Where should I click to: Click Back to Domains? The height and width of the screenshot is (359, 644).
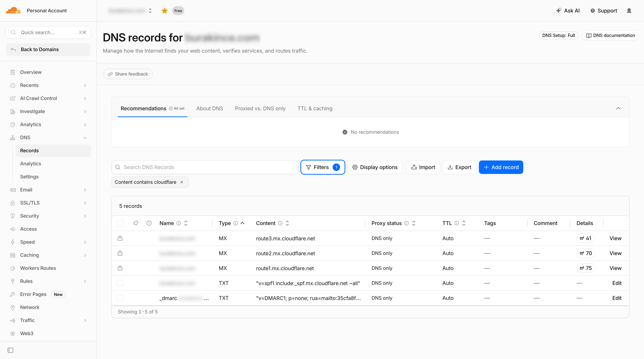pyautogui.click(x=48, y=49)
